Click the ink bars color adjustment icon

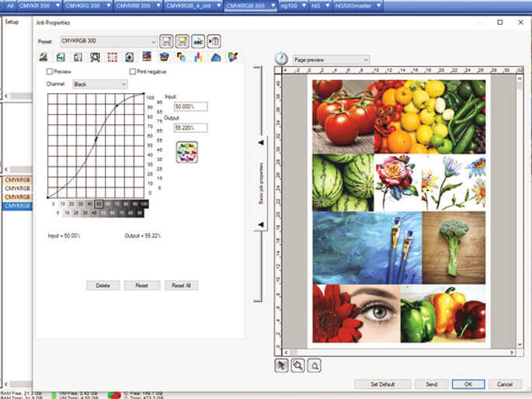pos(198,57)
